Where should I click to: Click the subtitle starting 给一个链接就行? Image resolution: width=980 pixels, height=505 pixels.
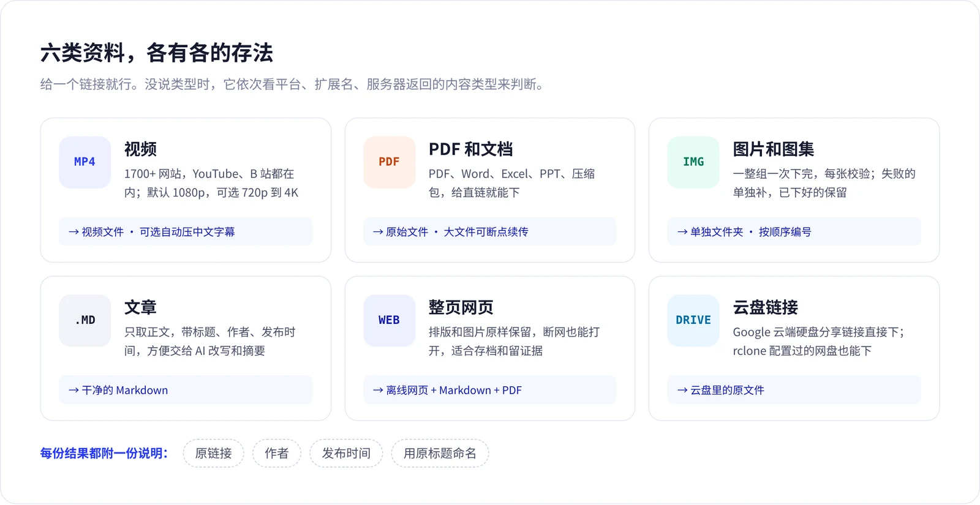[x=292, y=84]
